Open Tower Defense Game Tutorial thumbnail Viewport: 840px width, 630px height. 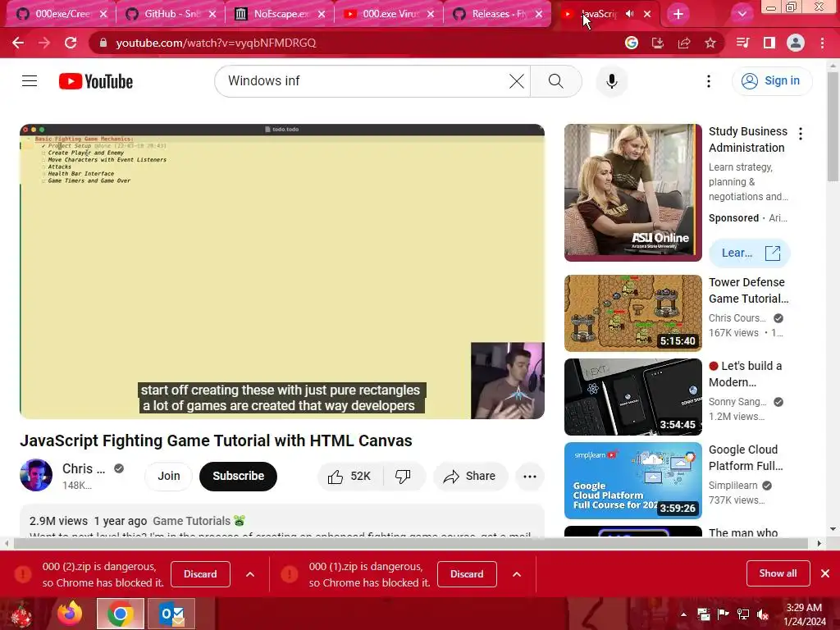point(632,313)
